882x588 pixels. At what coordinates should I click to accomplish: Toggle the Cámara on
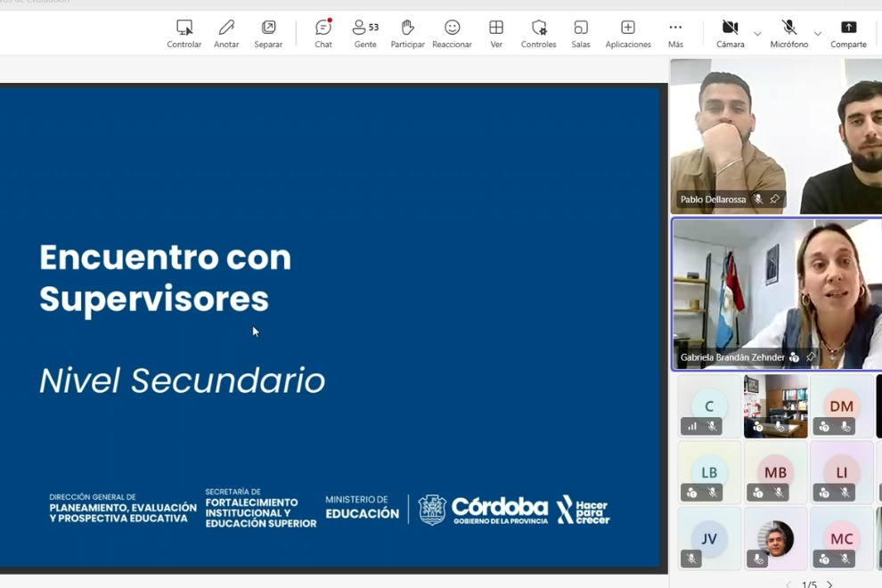point(731,34)
